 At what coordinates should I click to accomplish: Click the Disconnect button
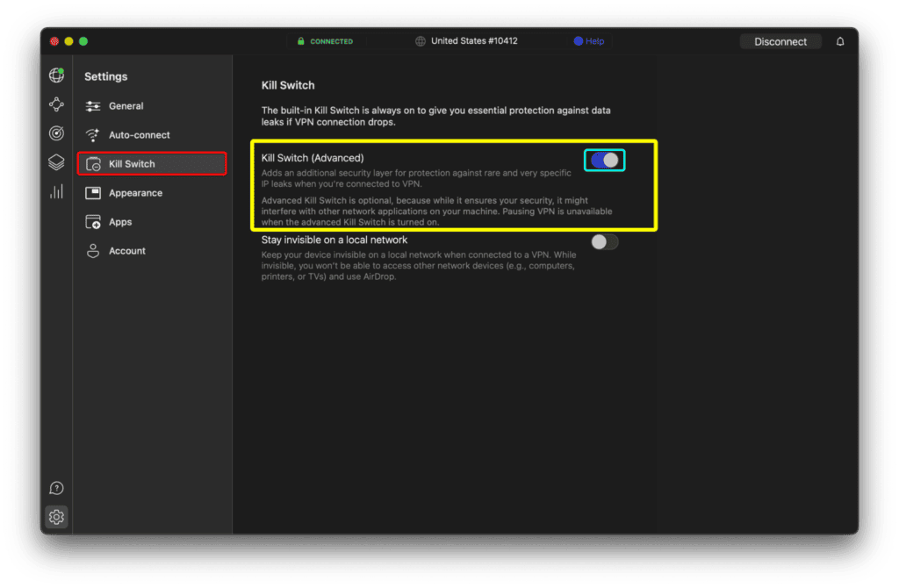[x=780, y=40]
